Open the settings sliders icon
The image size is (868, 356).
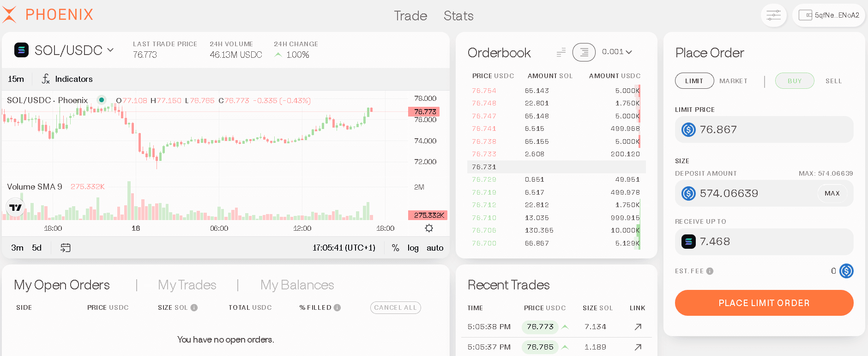click(773, 15)
